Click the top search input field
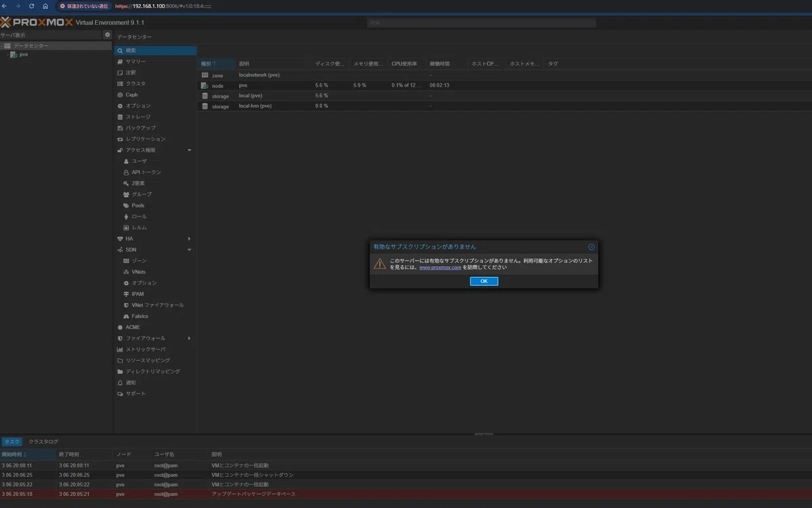 click(481, 23)
